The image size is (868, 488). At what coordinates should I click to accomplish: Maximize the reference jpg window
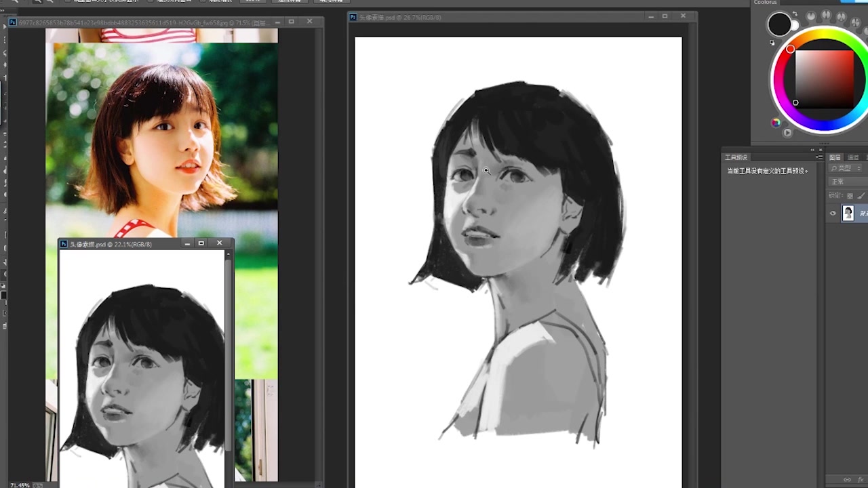[292, 22]
